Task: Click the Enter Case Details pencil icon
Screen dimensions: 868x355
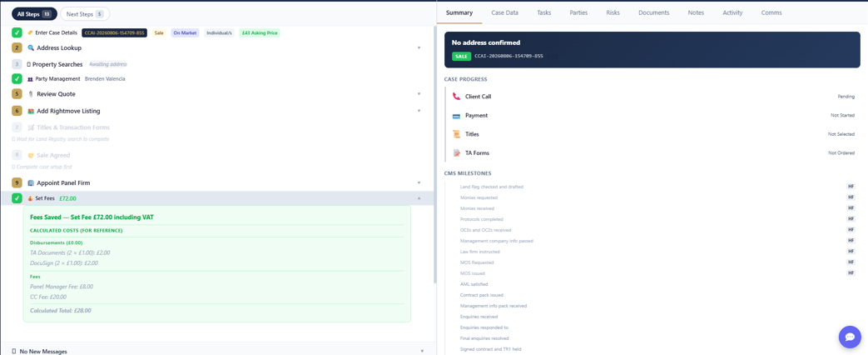Action: (31, 32)
